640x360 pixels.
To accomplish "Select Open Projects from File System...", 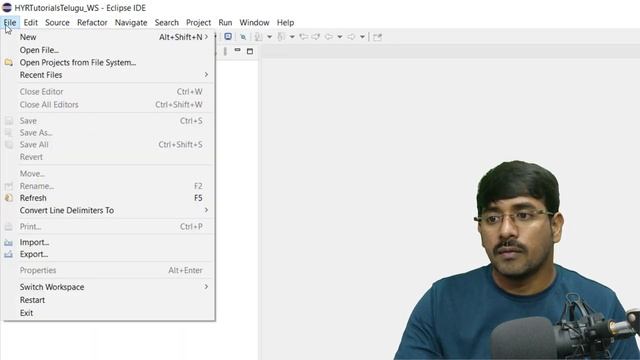I will (x=108, y=62).
